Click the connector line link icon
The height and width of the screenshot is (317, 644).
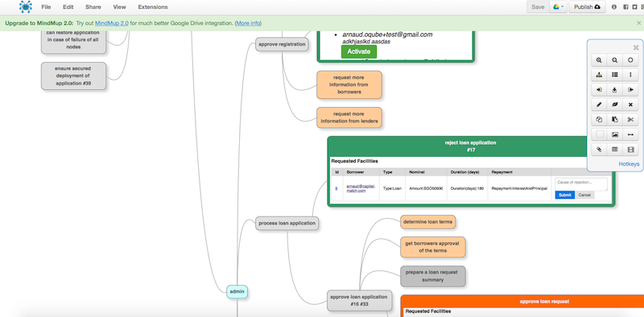(630, 134)
